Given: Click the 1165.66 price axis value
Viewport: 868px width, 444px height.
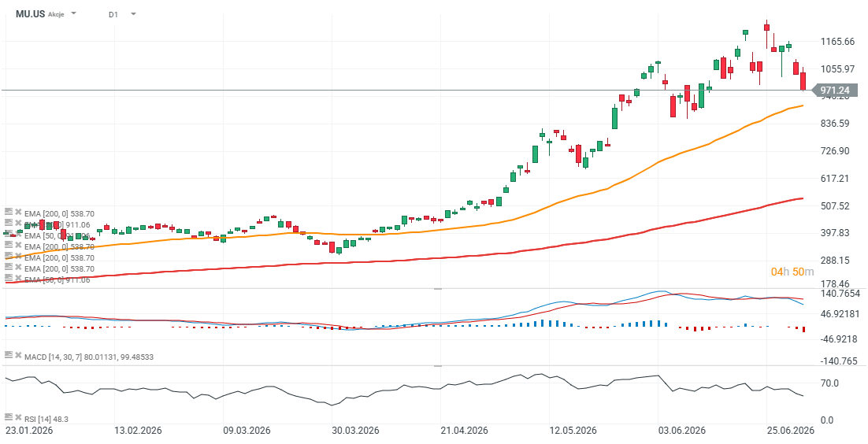Looking at the screenshot, I should click(x=838, y=42).
